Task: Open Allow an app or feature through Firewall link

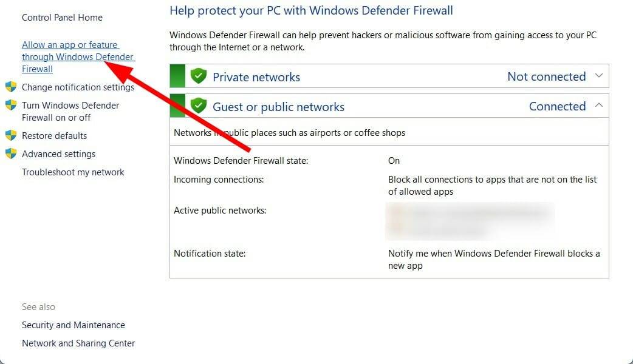Action: (x=70, y=45)
